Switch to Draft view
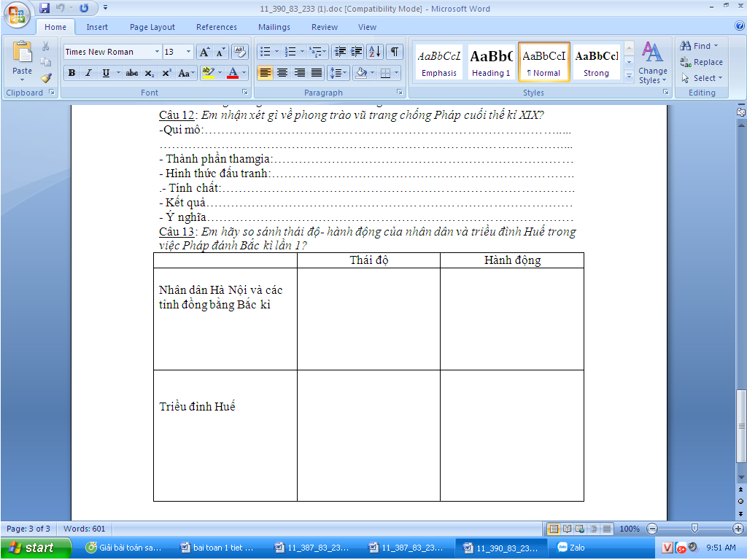 click(606, 529)
